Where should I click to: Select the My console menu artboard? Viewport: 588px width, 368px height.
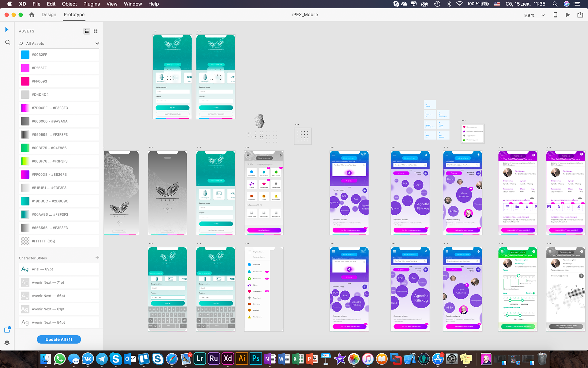coord(264,193)
